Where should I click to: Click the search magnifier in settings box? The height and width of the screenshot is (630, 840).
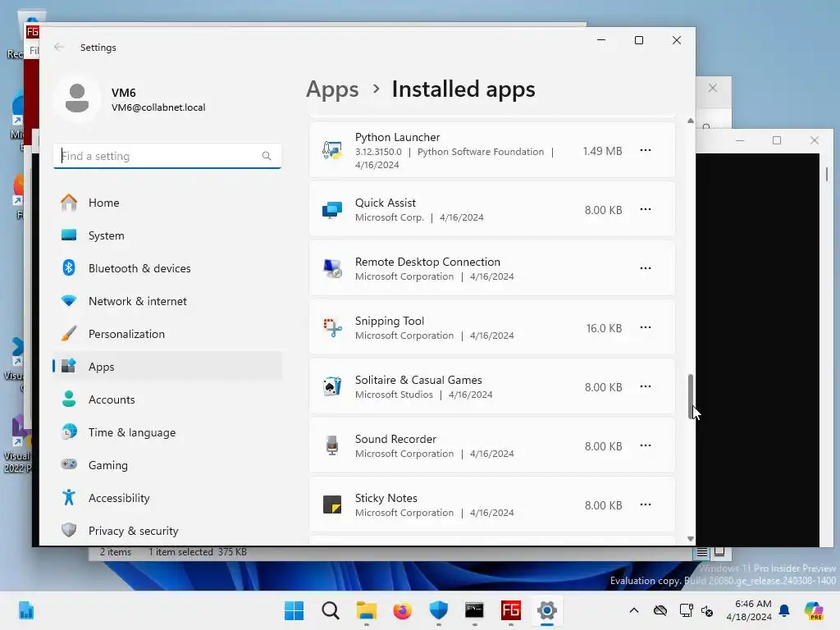267,156
